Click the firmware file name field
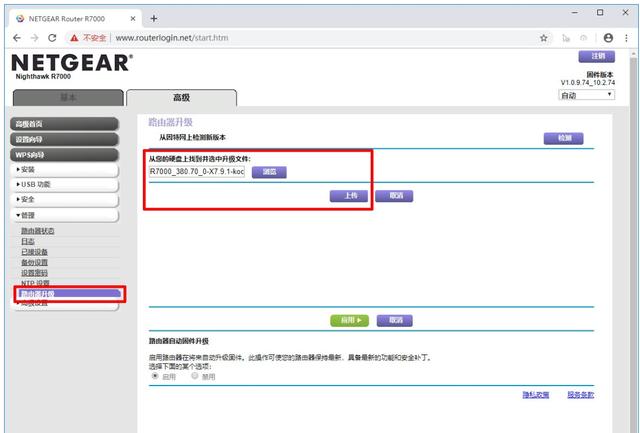The image size is (640, 433). 197,171
